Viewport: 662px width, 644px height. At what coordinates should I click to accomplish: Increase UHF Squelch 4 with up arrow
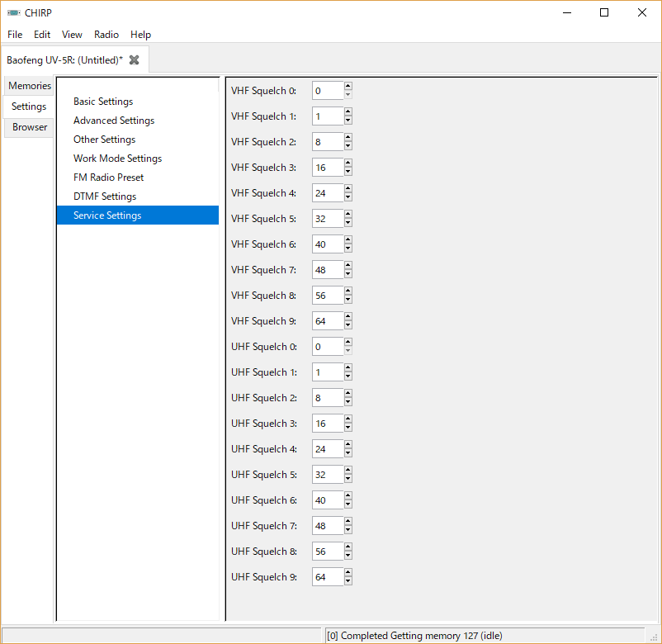348,444
